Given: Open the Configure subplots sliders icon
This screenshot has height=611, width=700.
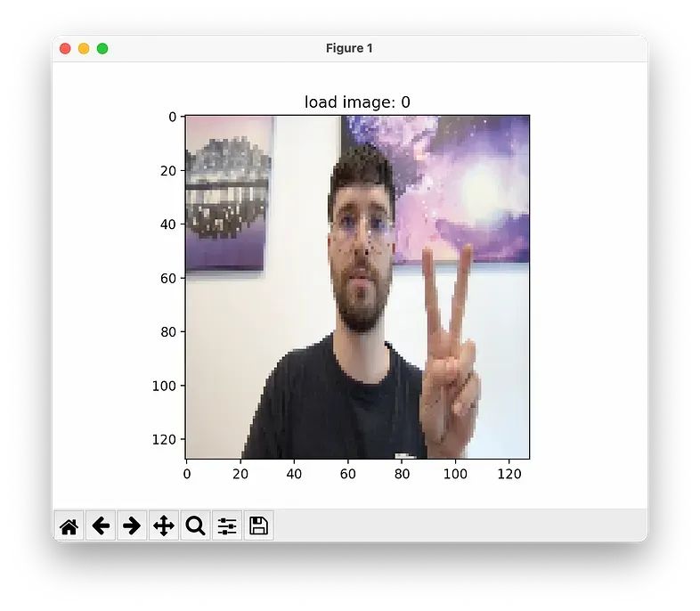Looking at the screenshot, I should click(x=227, y=525).
